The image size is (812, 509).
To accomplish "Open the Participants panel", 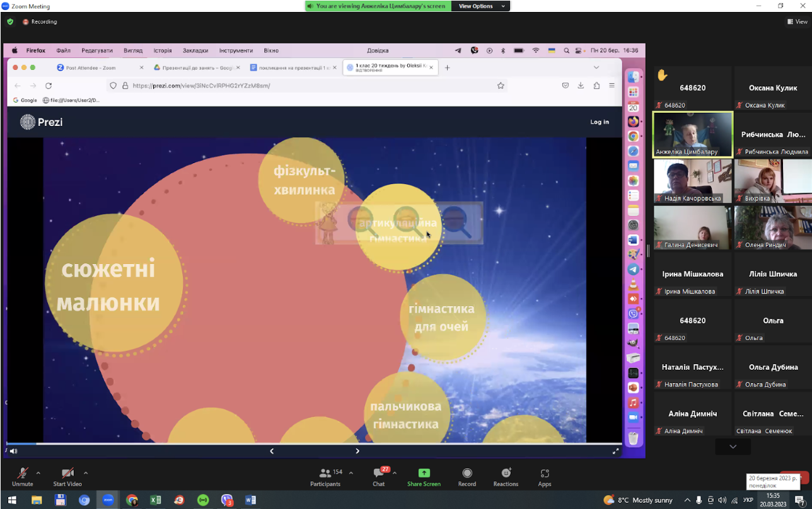I will click(x=325, y=477).
